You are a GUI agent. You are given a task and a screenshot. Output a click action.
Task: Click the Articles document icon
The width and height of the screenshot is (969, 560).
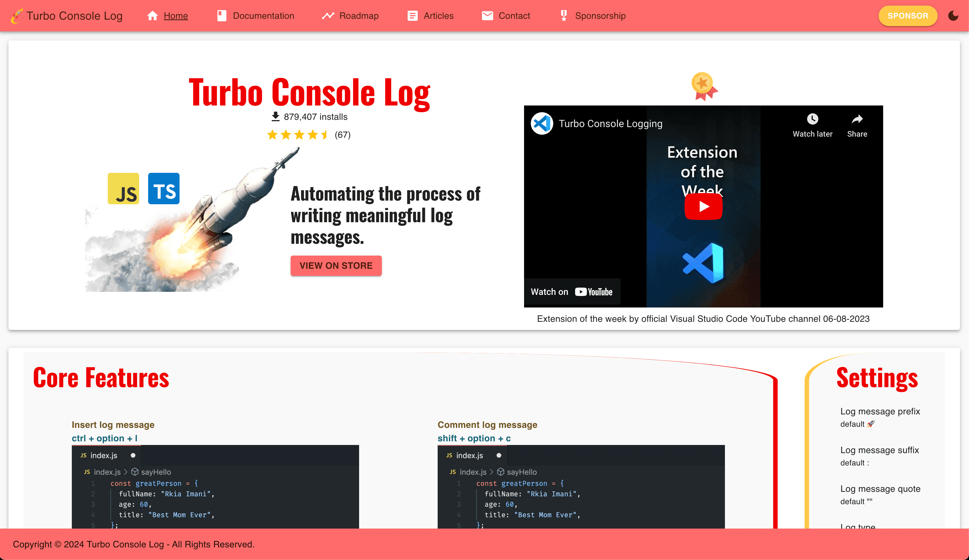[412, 16]
